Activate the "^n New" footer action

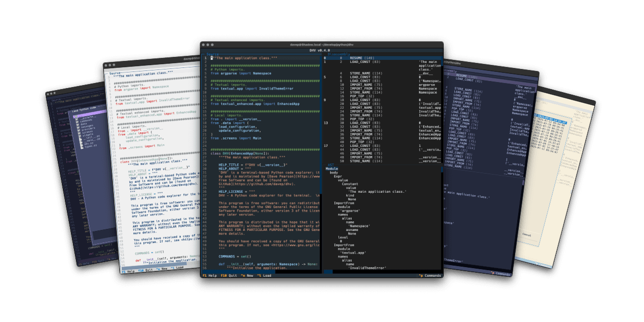[x=246, y=276]
